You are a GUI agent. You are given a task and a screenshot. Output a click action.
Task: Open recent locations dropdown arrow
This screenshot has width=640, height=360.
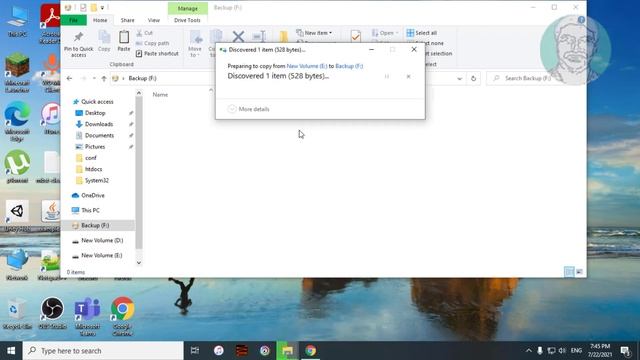coord(94,78)
